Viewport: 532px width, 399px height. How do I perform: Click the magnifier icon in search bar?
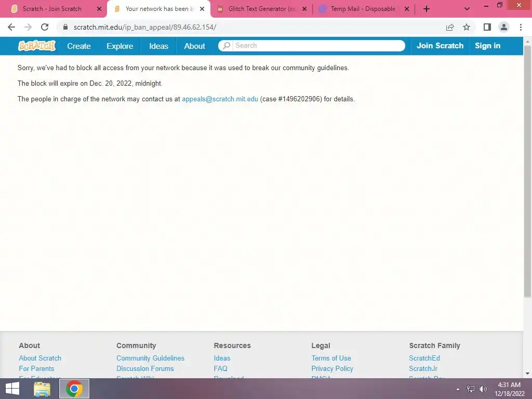(x=227, y=46)
